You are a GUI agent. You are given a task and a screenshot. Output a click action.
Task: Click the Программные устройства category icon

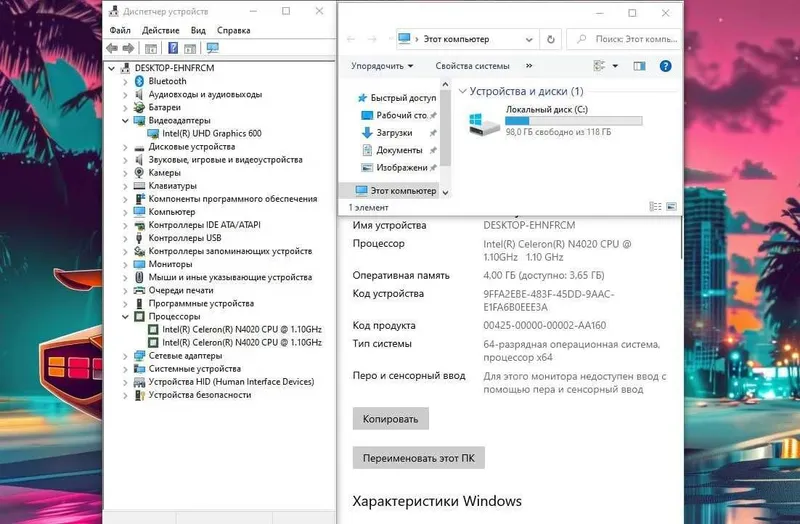[139, 304]
